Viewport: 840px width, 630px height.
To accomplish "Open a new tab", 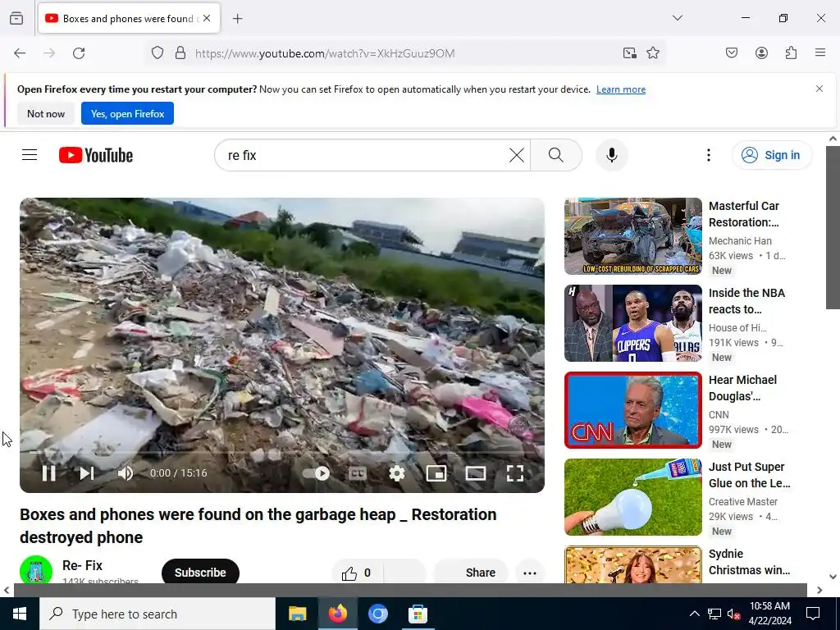I will point(237,19).
